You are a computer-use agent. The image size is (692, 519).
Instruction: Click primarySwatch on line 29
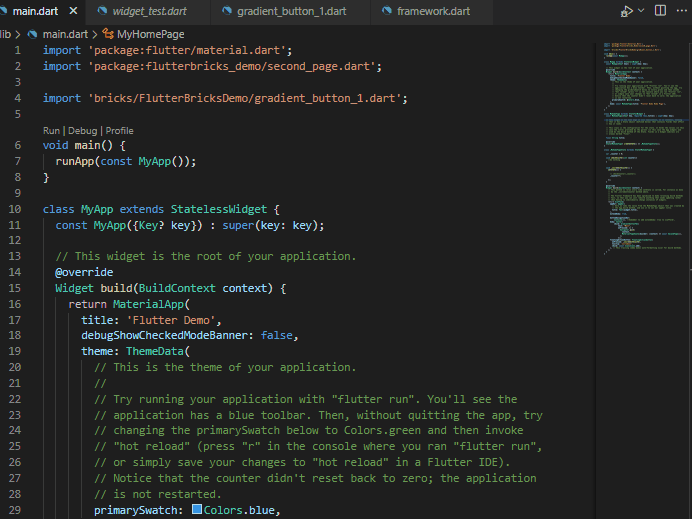click(135, 511)
